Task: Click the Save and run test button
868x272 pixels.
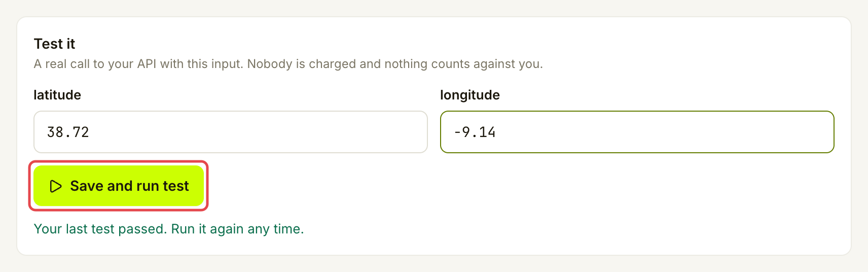Action: (x=119, y=186)
